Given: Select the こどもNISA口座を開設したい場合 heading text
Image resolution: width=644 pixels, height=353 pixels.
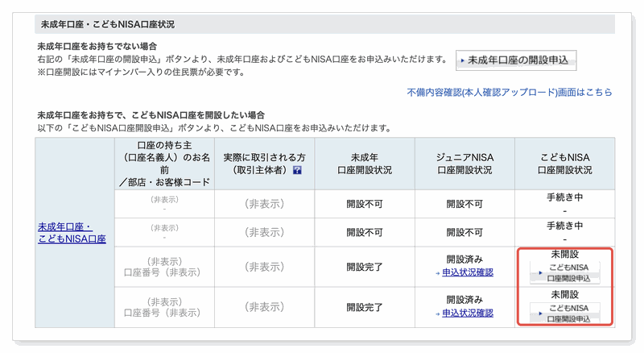Looking at the screenshot, I should tap(151, 114).
